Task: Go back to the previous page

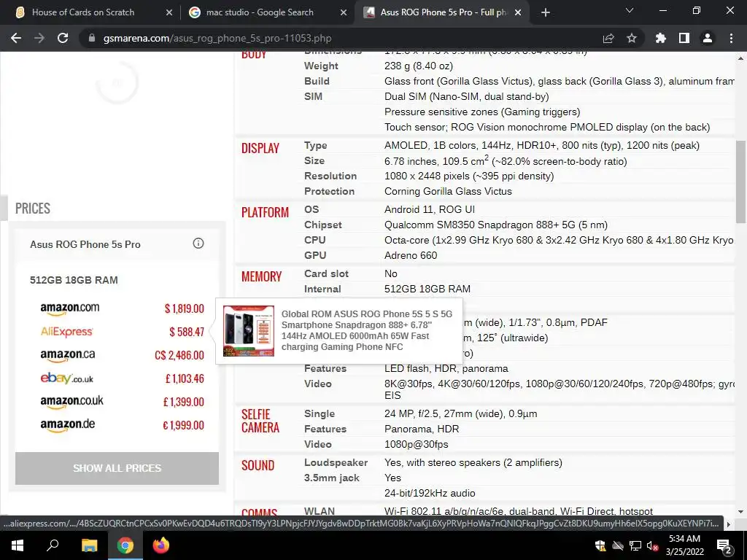Action: pos(16,38)
